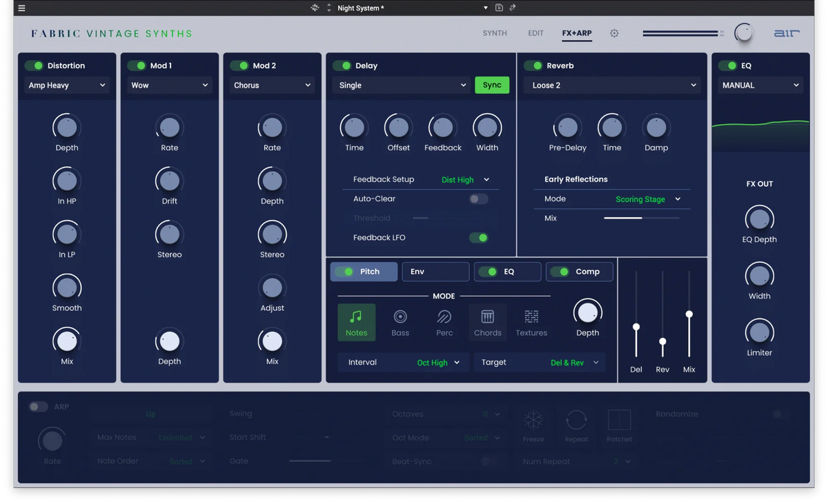
Task: Open the Early Reflections Scoring Stage mode dropdown
Action: click(648, 199)
